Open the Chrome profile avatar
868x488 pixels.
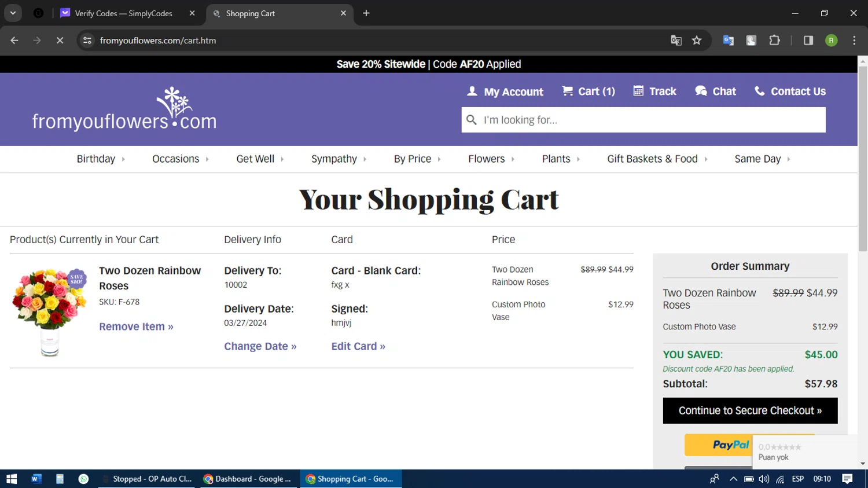tap(831, 41)
